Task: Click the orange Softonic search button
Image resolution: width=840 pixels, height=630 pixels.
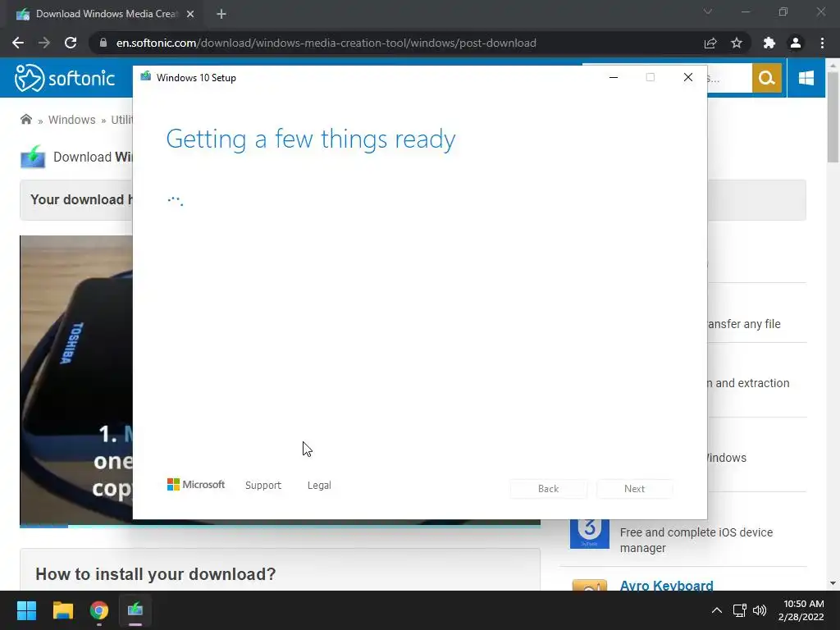Action: click(x=767, y=78)
